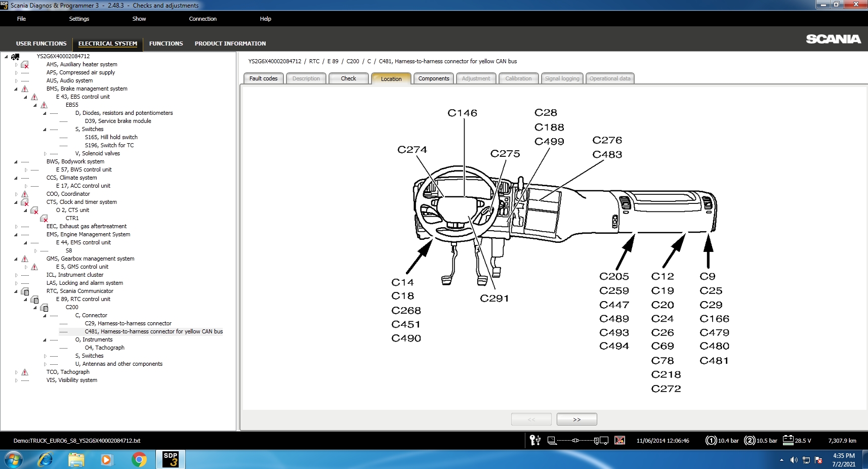Click the USB key status icon
Viewport: 868px width, 469px height.
point(535,440)
